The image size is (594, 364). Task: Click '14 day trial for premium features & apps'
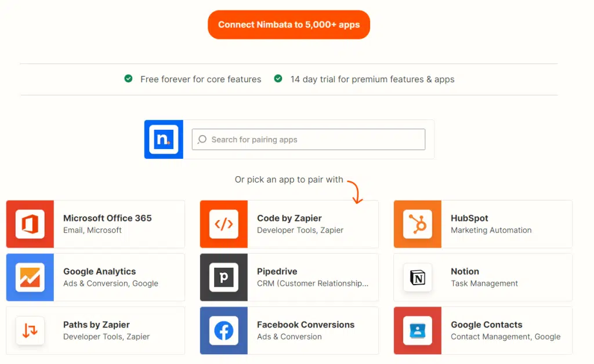[372, 79]
